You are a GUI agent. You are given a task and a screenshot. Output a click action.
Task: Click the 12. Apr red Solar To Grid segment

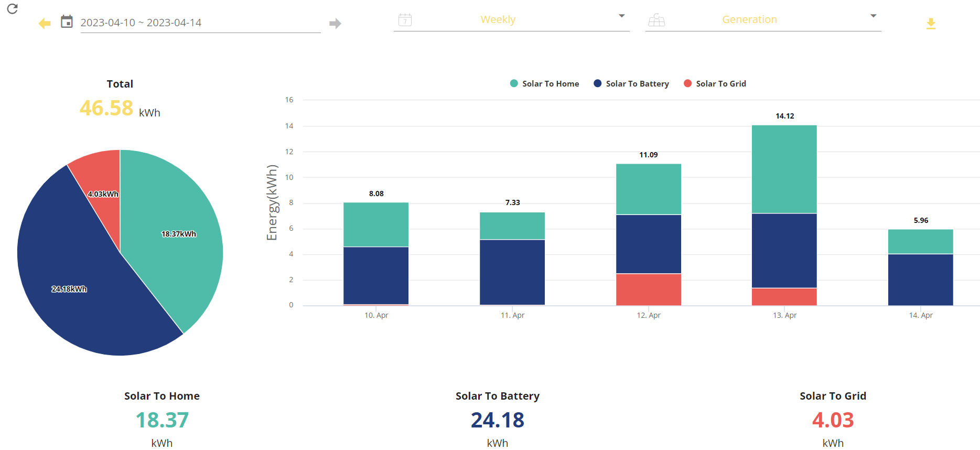(648, 290)
